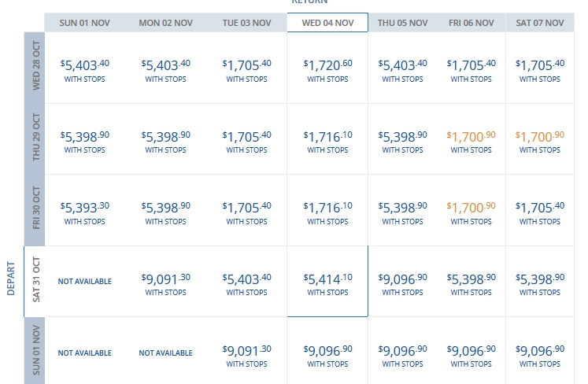Select $1,716.10 fare departing Thu 29 Oct
The image size is (588, 384).
(x=327, y=141)
